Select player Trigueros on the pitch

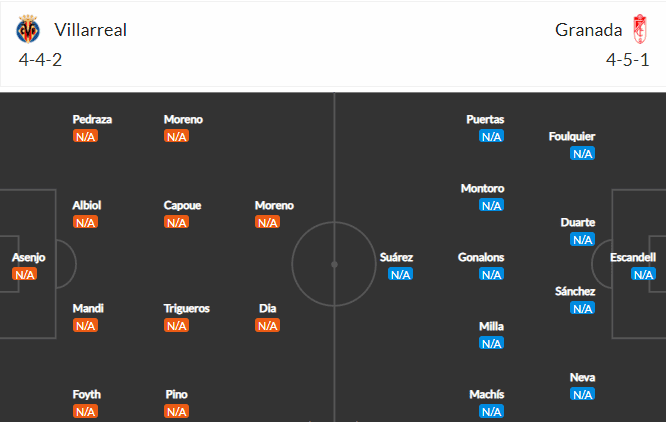click(187, 308)
